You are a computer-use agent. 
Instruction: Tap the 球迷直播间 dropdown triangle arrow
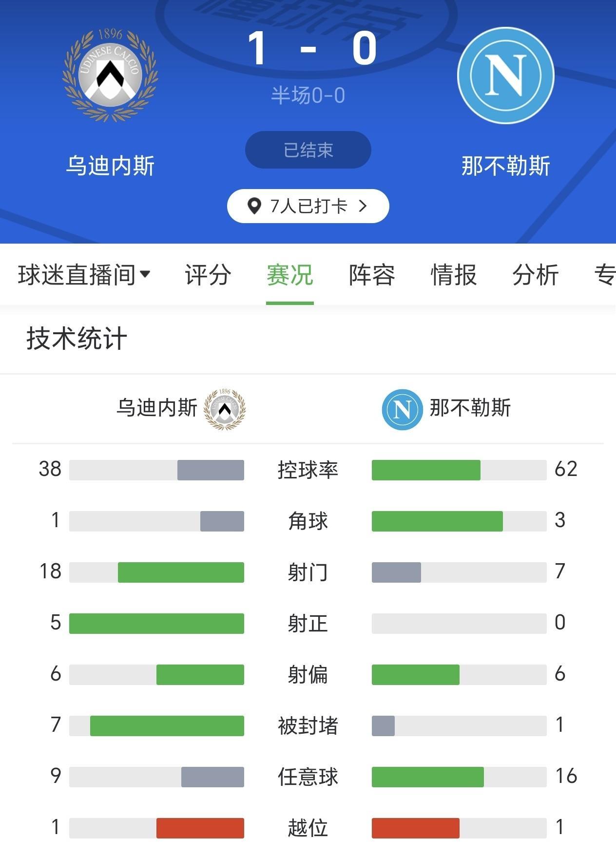(145, 274)
